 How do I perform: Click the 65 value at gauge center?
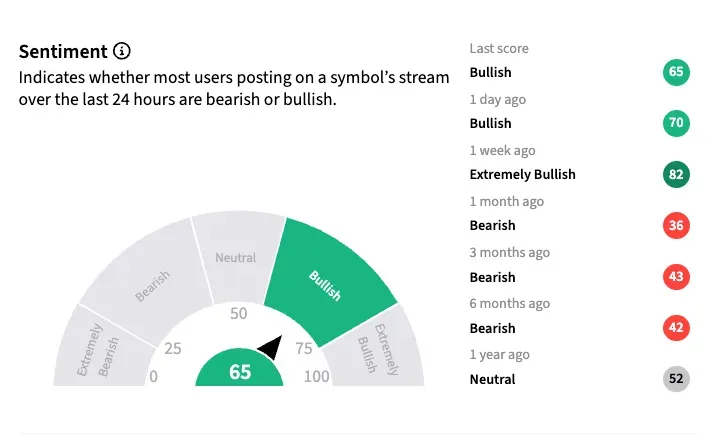point(240,372)
